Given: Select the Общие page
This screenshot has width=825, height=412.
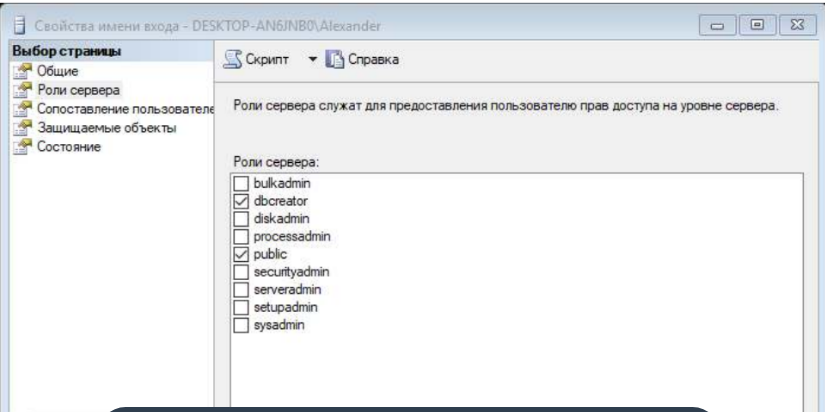Looking at the screenshot, I should 57,71.
